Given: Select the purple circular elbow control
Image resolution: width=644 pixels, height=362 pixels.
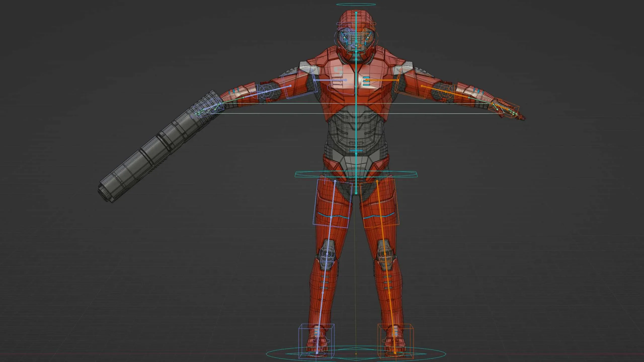Looking at the screenshot, I should point(266,92).
